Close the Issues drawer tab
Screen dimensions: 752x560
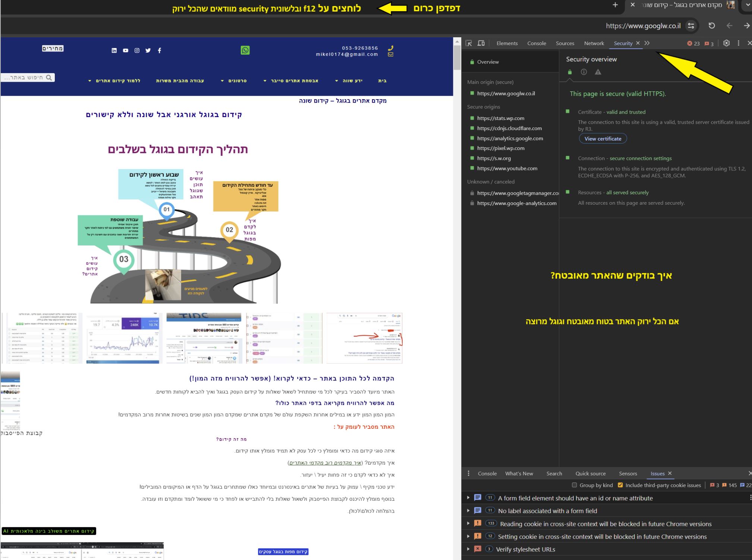point(670,474)
